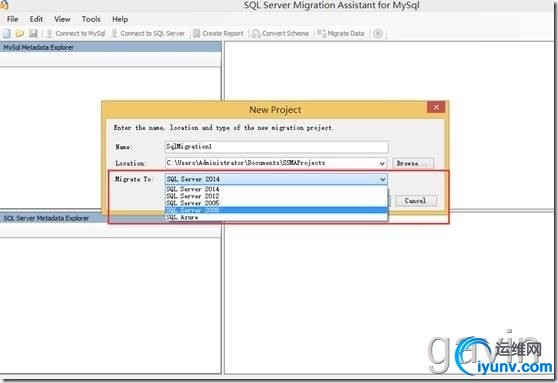Choose SQL Azure in dropdown list
This screenshot has height=383, width=558.
277,217
